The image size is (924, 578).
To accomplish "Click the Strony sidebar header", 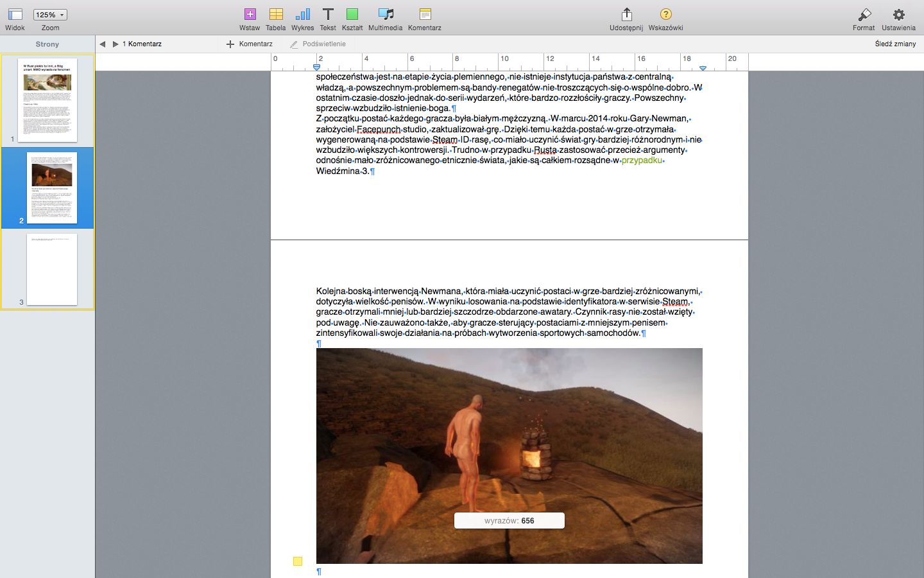I will pos(47,44).
